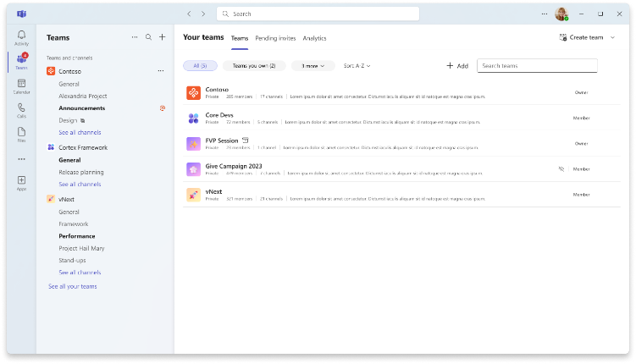Click the Add button
Image resolution: width=636 pixels, height=364 pixels.
tap(457, 66)
